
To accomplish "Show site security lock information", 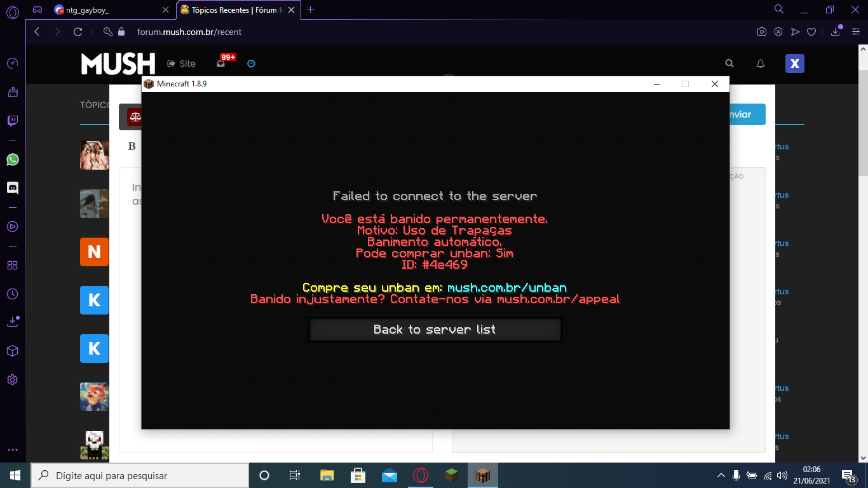I will 121,32.
